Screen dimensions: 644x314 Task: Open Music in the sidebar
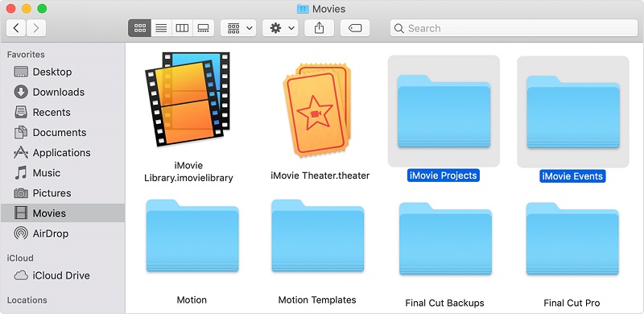(63, 172)
